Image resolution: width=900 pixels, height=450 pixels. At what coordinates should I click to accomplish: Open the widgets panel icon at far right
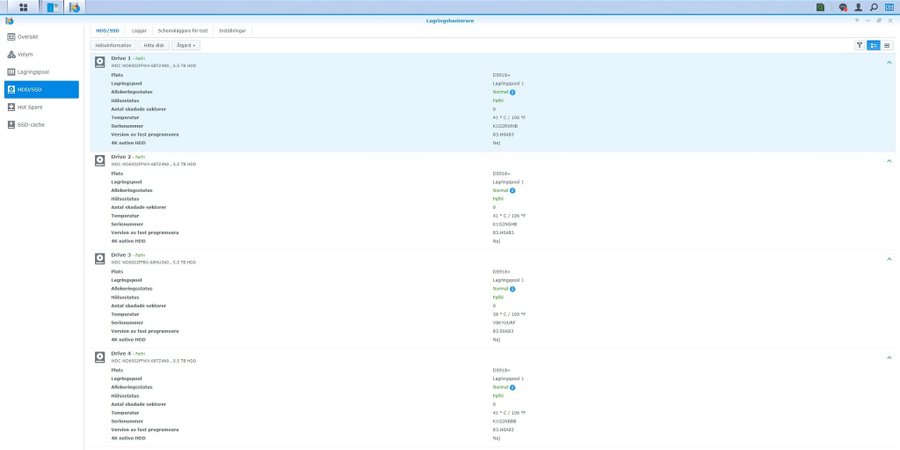pyautogui.click(x=889, y=7)
